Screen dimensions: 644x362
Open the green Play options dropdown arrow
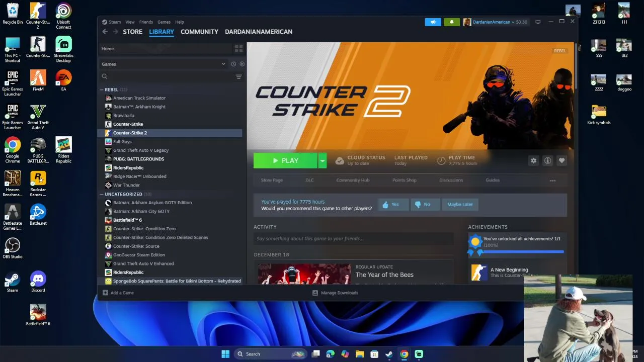pyautogui.click(x=323, y=160)
